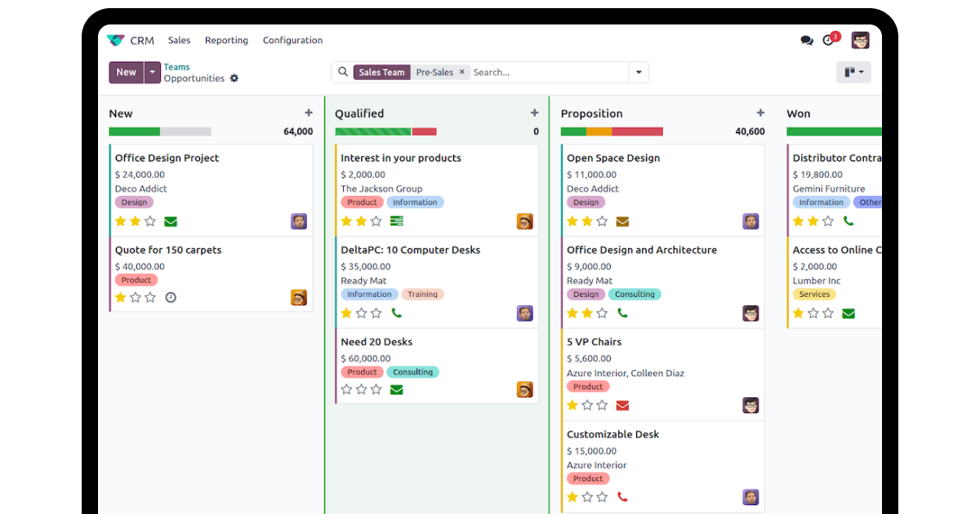Click the red phone icon on Customizable Desk
The image size is (980, 514).
click(622, 496)
